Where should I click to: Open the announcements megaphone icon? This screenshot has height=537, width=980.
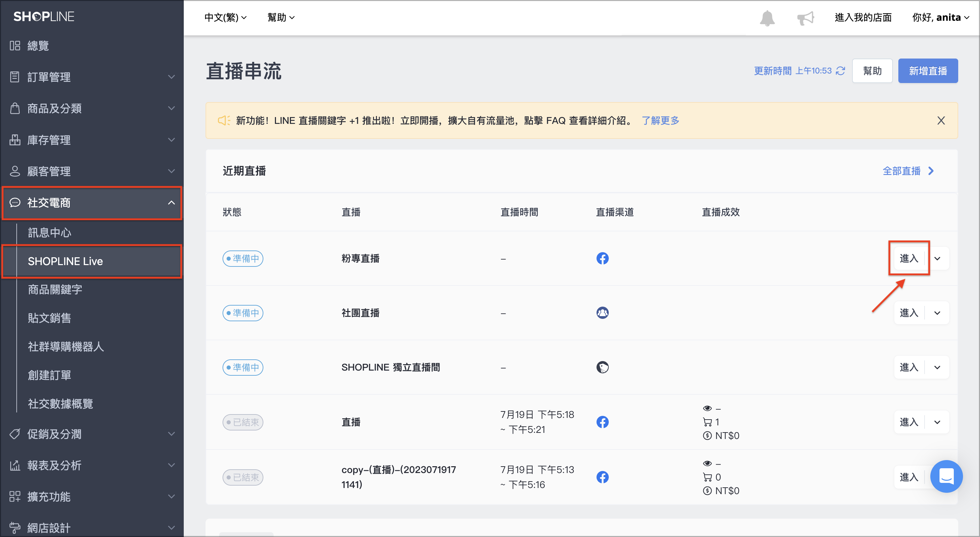(805, 18)
